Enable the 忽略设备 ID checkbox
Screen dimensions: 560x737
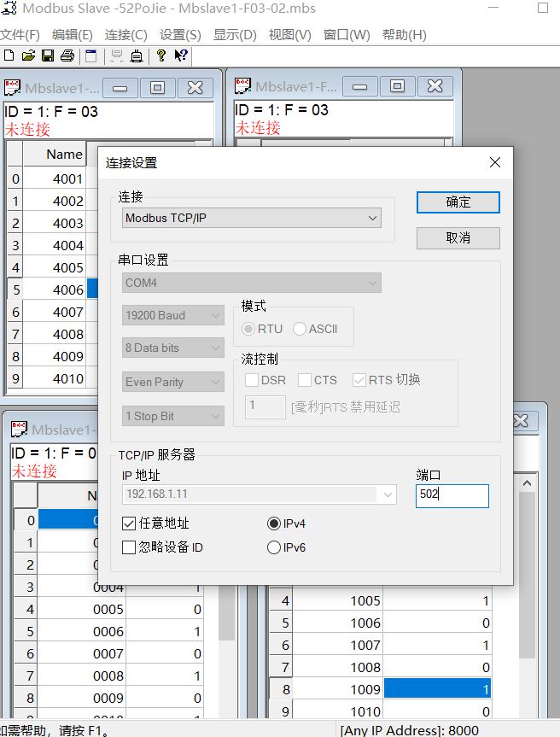pyautogui.click(x=129, y=547)
